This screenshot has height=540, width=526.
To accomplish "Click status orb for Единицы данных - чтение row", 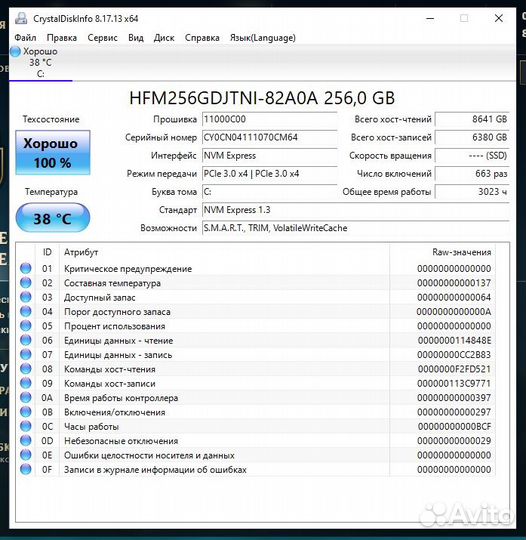I will click(x=25, y=340).
